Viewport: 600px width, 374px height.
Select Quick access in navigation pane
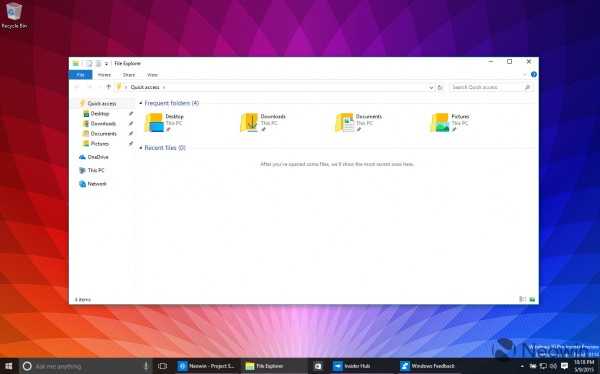point(101,103)
